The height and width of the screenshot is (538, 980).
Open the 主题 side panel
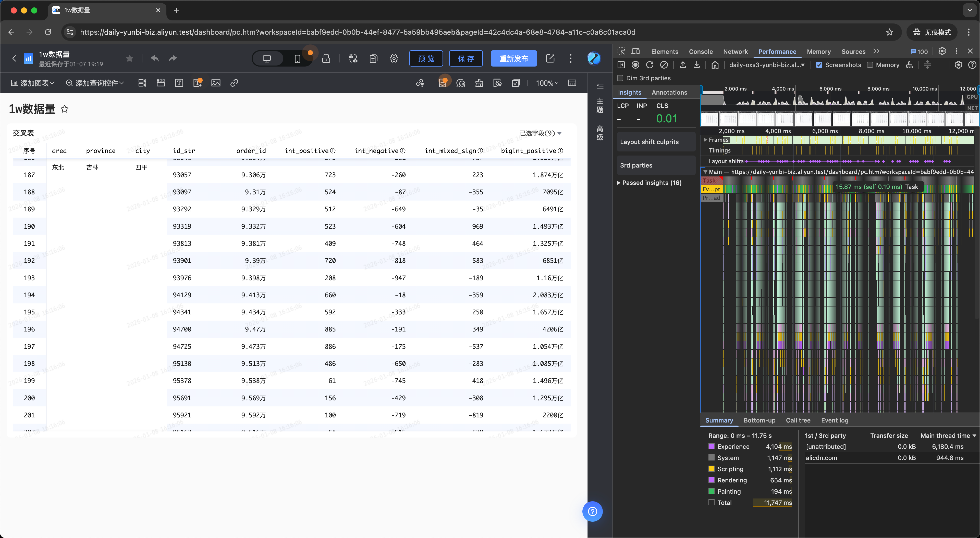pos(600,105)
